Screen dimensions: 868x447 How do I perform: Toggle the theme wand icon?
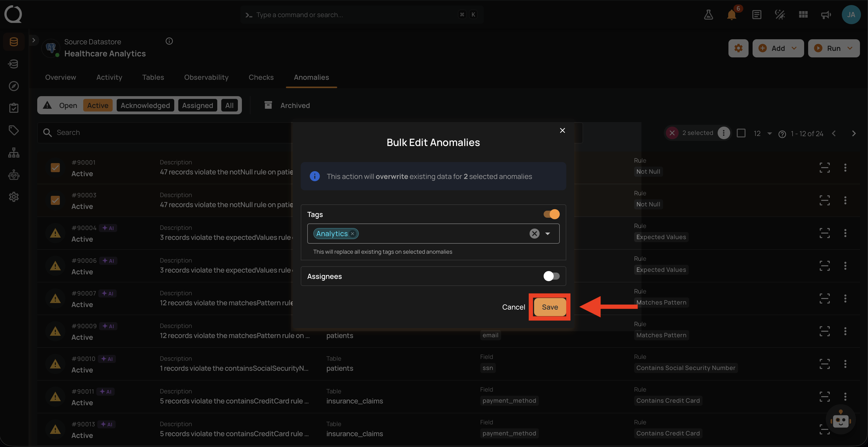pyautogui.click(x=780, y=15)
